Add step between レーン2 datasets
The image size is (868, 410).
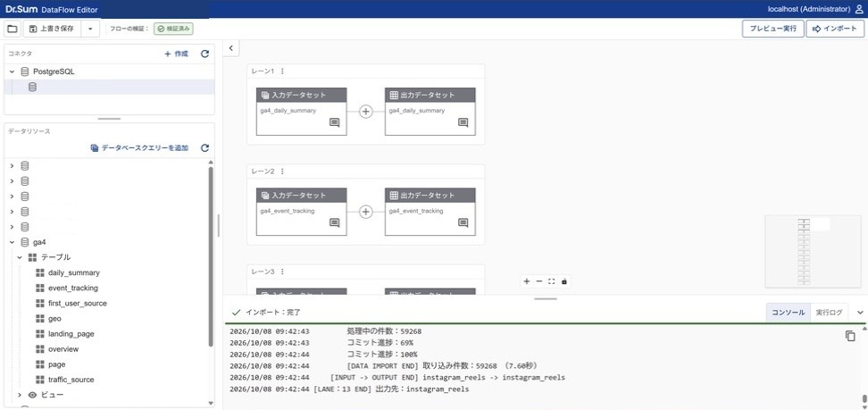coord(365,212)
